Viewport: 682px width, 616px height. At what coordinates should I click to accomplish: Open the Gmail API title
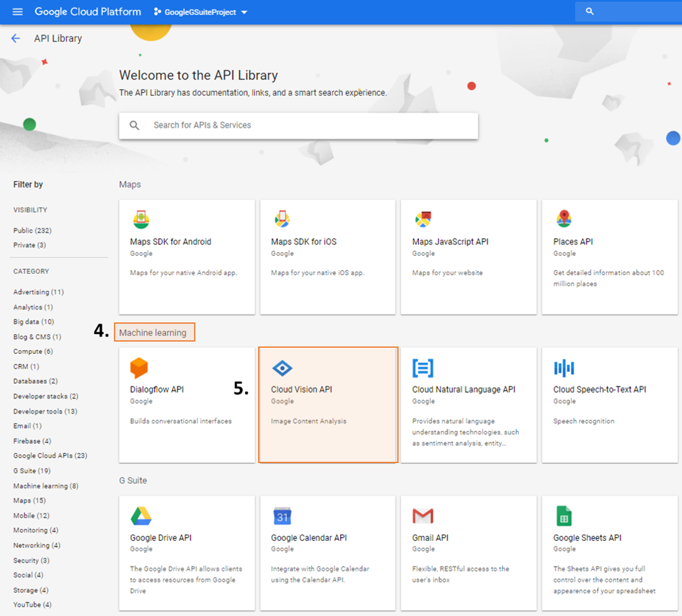[430, 538]
